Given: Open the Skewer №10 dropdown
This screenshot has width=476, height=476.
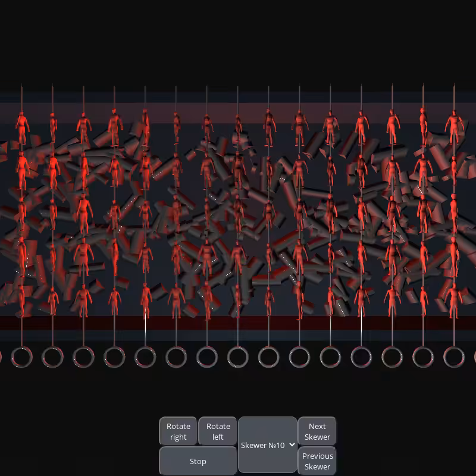Looking at the screenshot, I should pyautogui.click(x=267, y=444).
